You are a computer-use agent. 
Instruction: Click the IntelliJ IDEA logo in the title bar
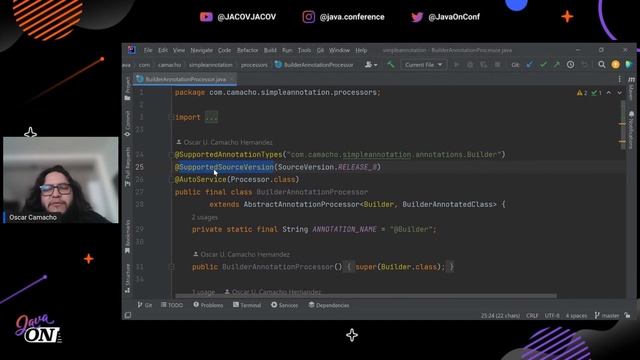click(131, 50)
